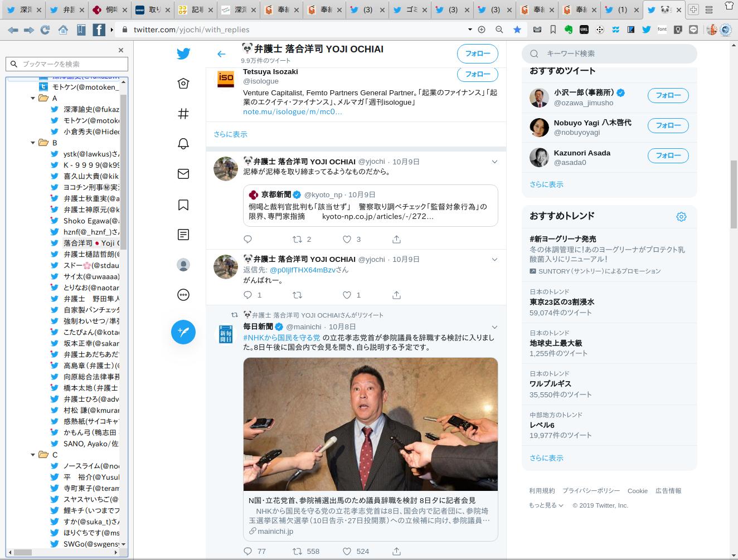
Task: Click bookmark star in address bar
Action: [517, 30]
